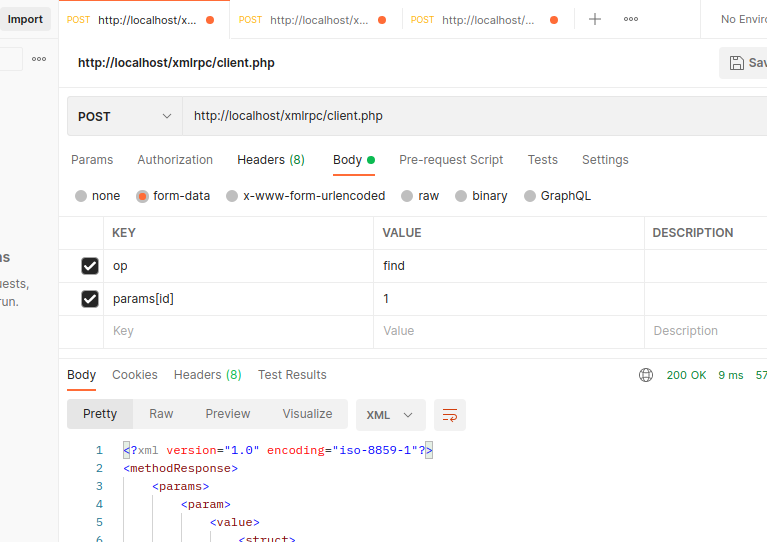The width and height of the screenshot is (767, 542).
Task: Switch response view to Raw
Action: tap(161, 414)
